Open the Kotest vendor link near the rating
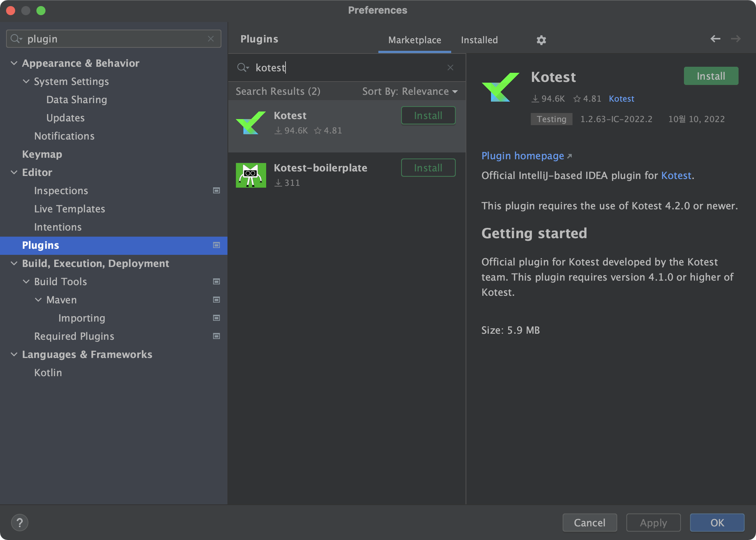Screen dimensions: 756x540 pyautogui.click(x=621, y=99)
